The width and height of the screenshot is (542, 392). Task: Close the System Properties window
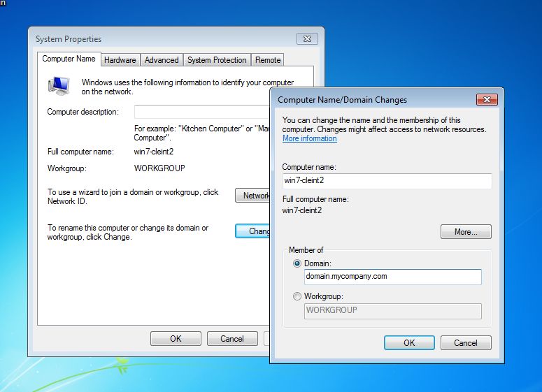click(307, 39)
